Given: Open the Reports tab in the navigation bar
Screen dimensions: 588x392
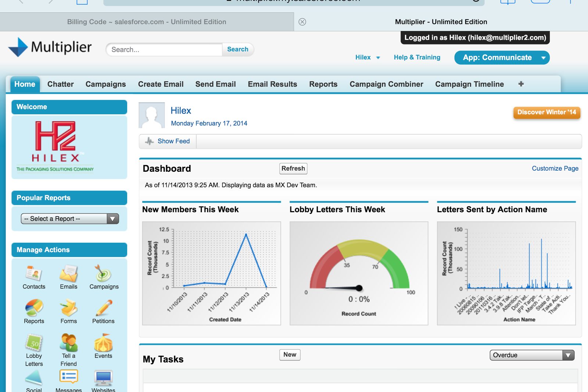Looking at the screenshot, I should (323, 84).
